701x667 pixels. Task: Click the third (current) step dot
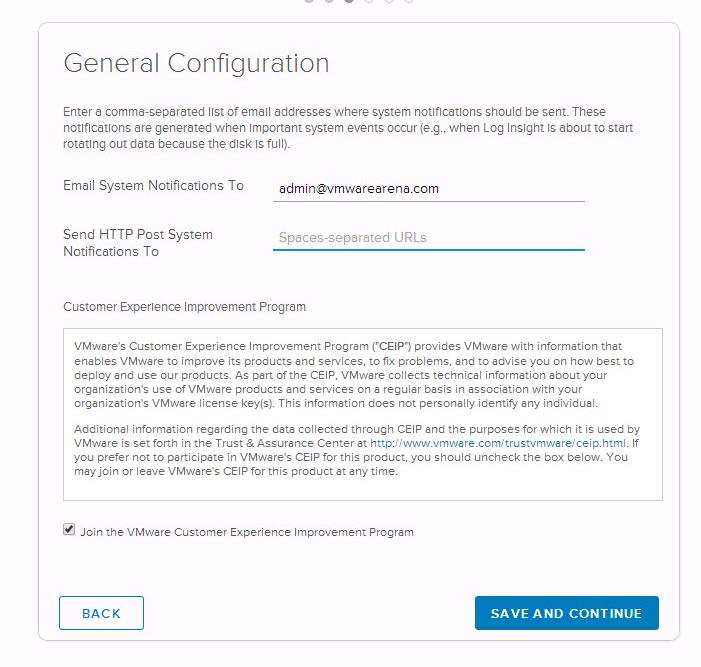pos(348,1)
